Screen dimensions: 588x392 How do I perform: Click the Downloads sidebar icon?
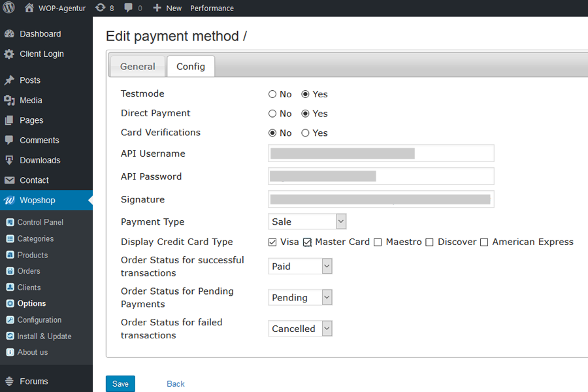9,160
